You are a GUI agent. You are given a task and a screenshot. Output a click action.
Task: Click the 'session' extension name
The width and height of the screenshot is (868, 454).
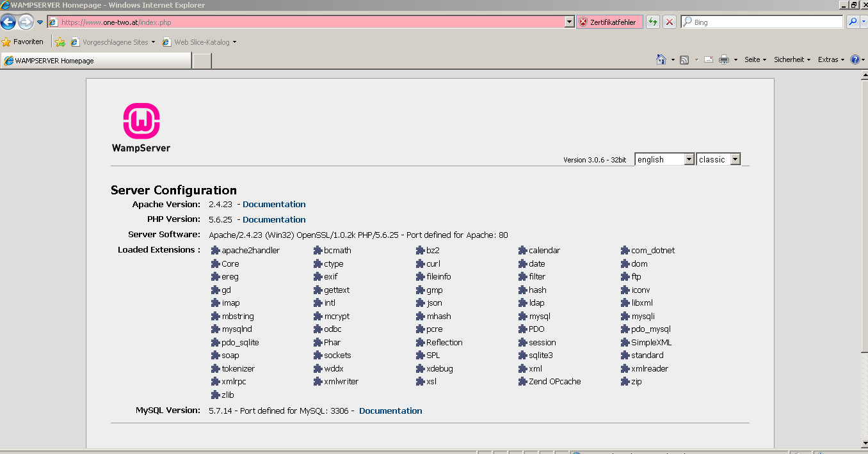pyautogui.click(x=542, y=343)
